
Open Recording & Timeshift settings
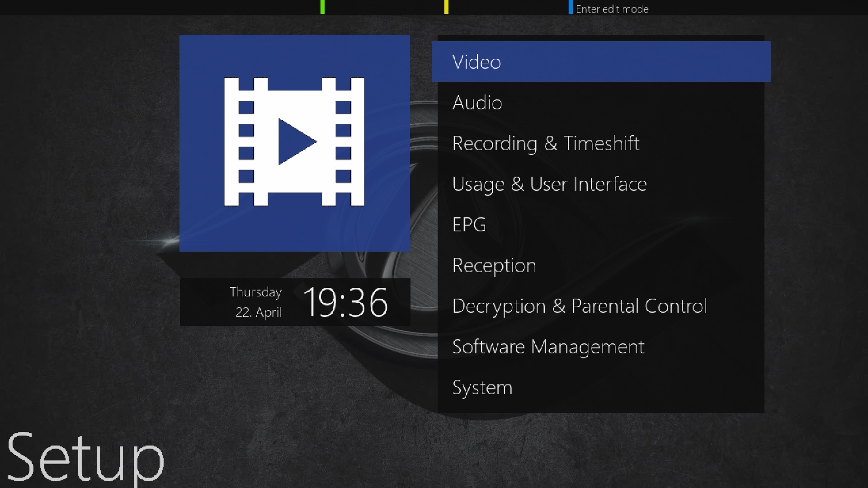tap(546, 143)
